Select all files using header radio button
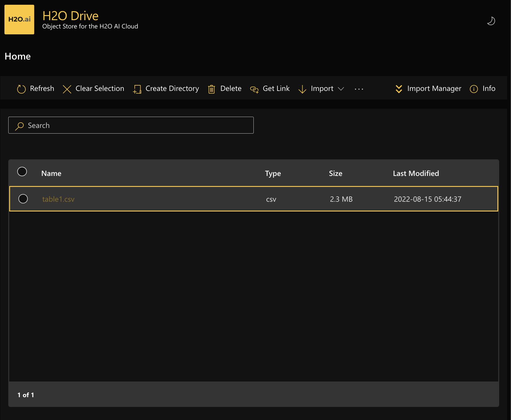This screenshot has width=511, height=420. coord(22,171)
